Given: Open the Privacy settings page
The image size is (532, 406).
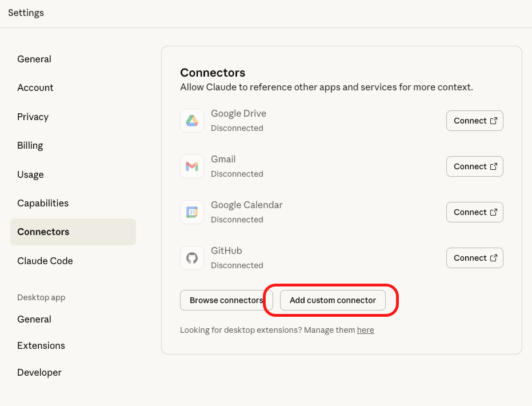Looking at the screenshot, I should coord(33,117).
